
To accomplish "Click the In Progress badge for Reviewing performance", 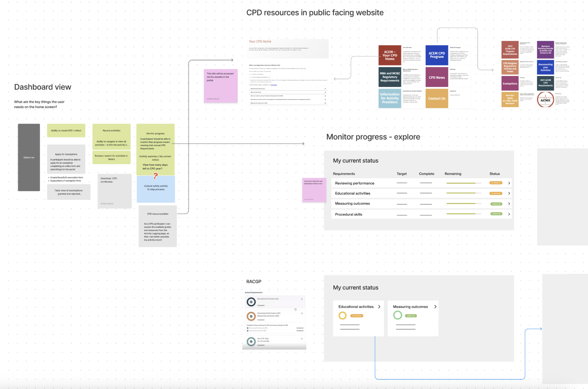I will pyautogui.click(x=496, y=183).
